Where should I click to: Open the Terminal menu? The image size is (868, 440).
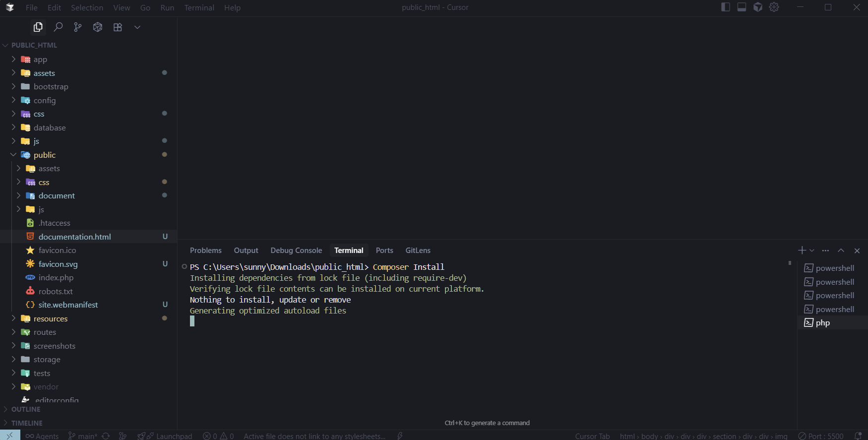click(x=199, y=7)
